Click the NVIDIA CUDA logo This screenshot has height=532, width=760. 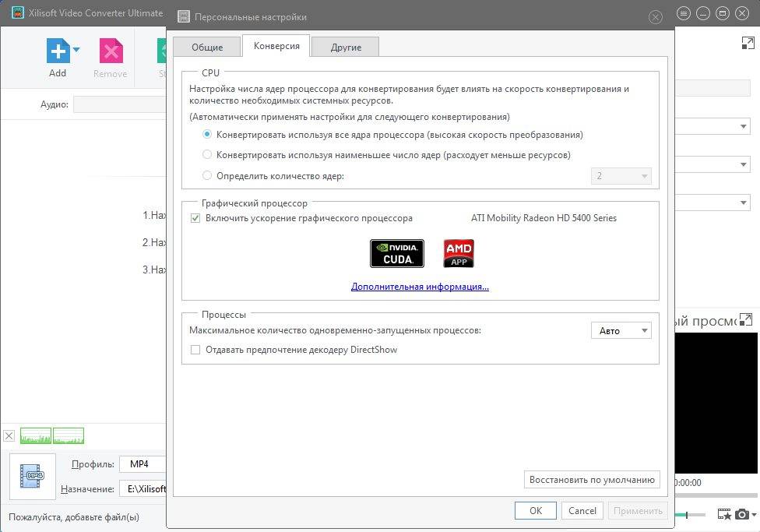pyautogui.click(x=396, y=253)
